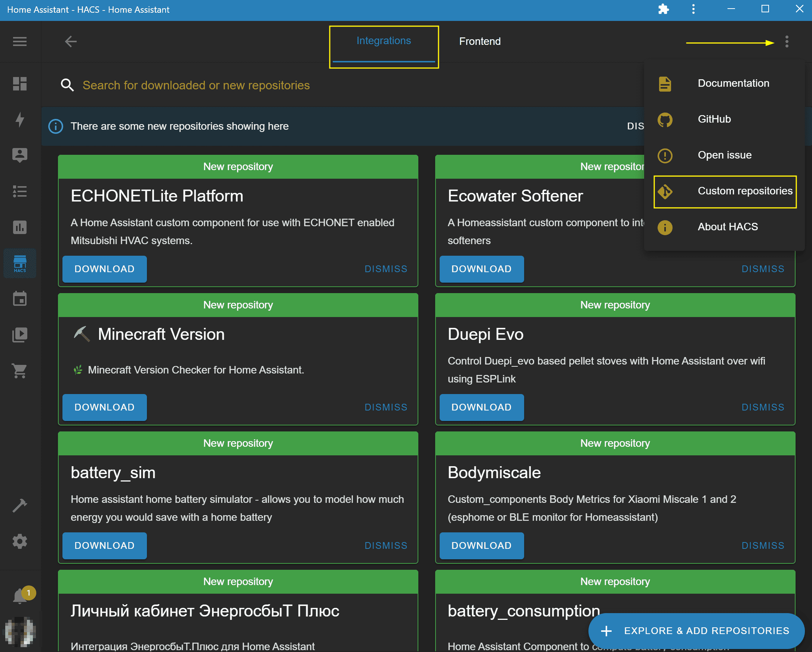
Task: Open the HACS sidebar panel icon
Action: 19,263
